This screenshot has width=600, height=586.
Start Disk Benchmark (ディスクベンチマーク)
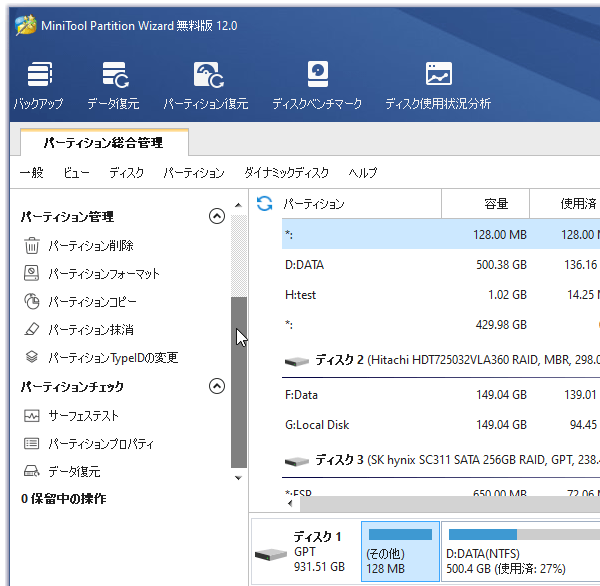pos(317,86)
